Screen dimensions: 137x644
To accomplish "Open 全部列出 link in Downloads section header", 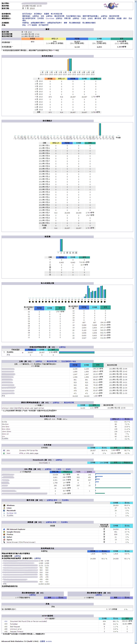I will (x=59, y=460).
